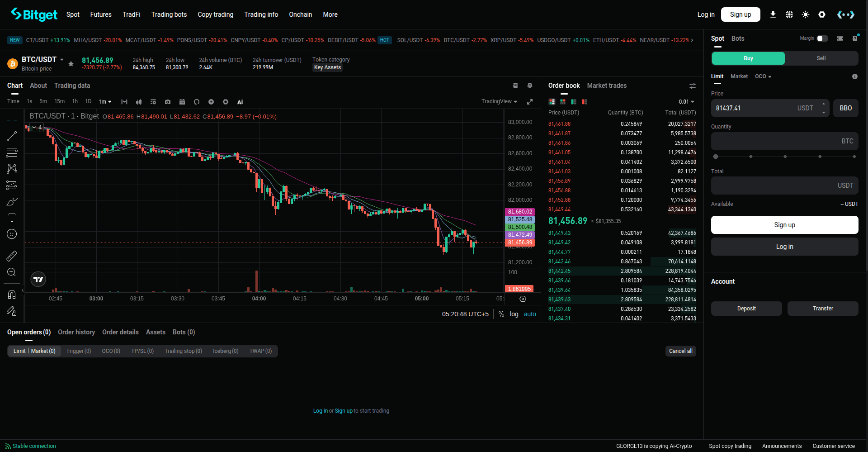Select the Sell side toggle
Screen dimensions: 868x452
click(821, 58)
